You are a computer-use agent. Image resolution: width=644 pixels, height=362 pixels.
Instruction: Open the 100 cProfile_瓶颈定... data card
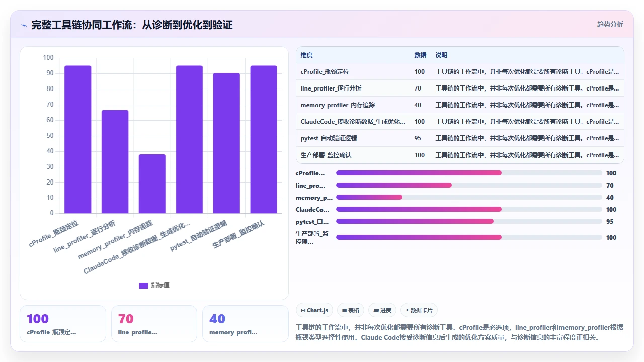63,324
